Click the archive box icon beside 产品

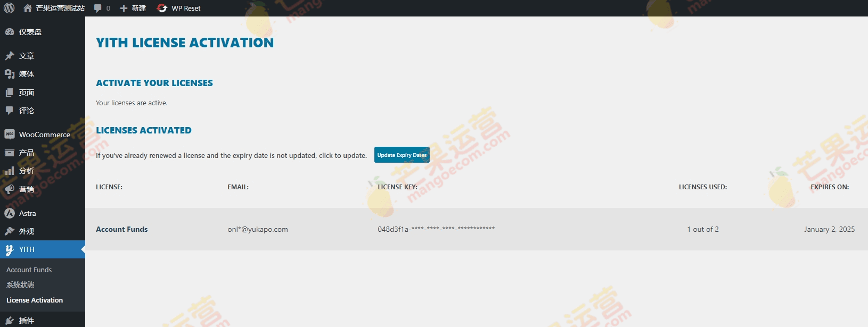pos(10,153)
